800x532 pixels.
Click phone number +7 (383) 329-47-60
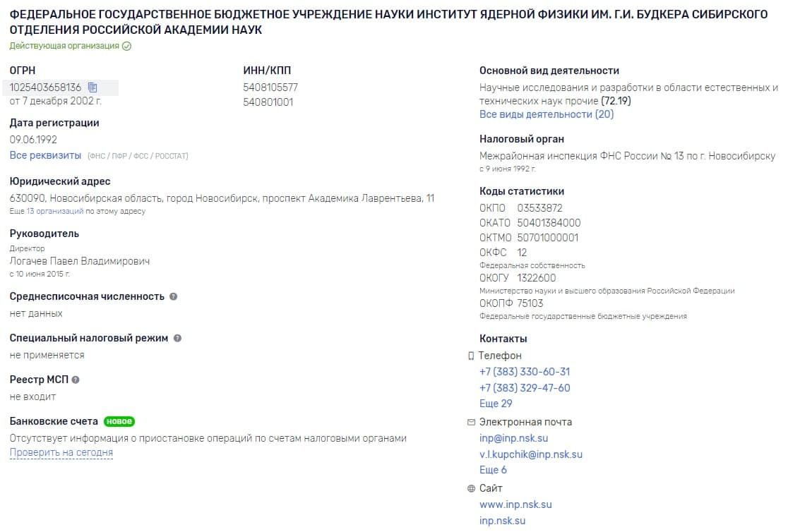pyautogui.click(x=525, y=387)
